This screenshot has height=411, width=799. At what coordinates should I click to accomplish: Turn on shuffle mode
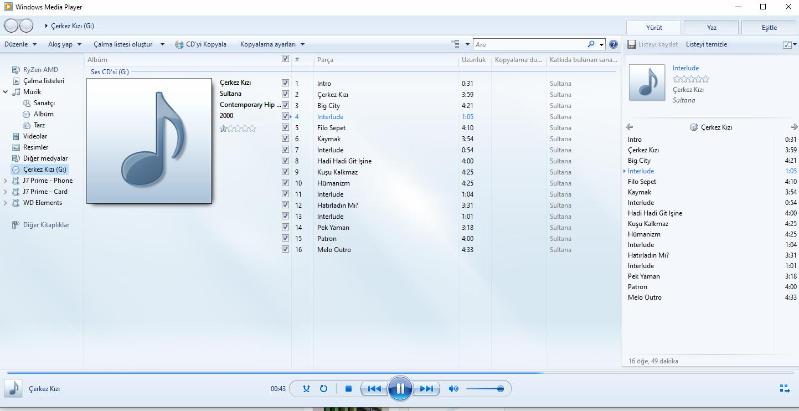pos(307,388)
